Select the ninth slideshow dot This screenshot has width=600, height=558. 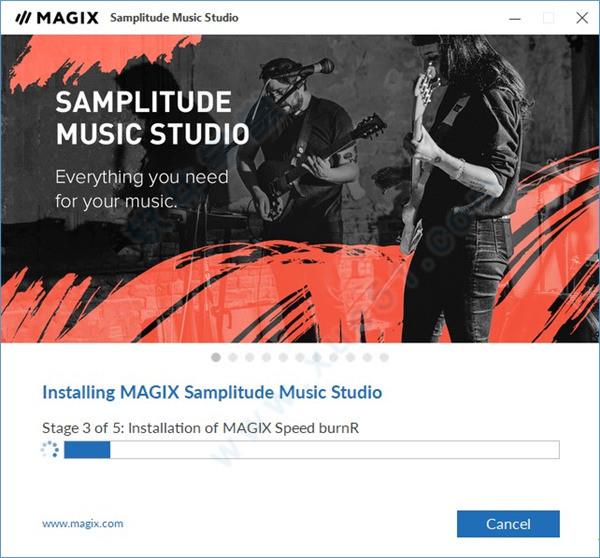point(351,357)
